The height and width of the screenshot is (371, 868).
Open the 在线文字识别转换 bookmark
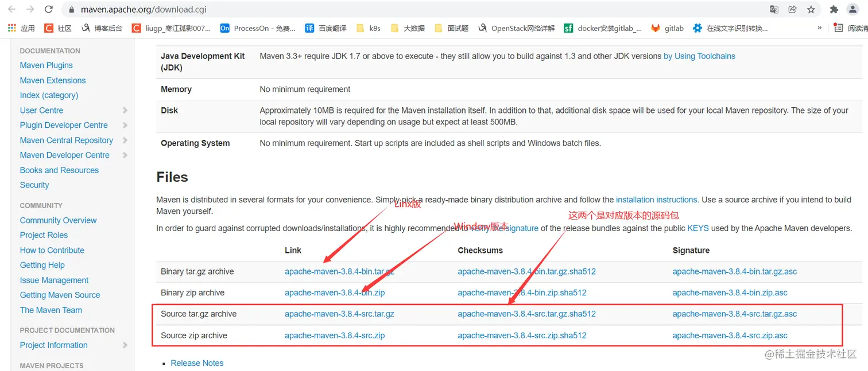730,28
